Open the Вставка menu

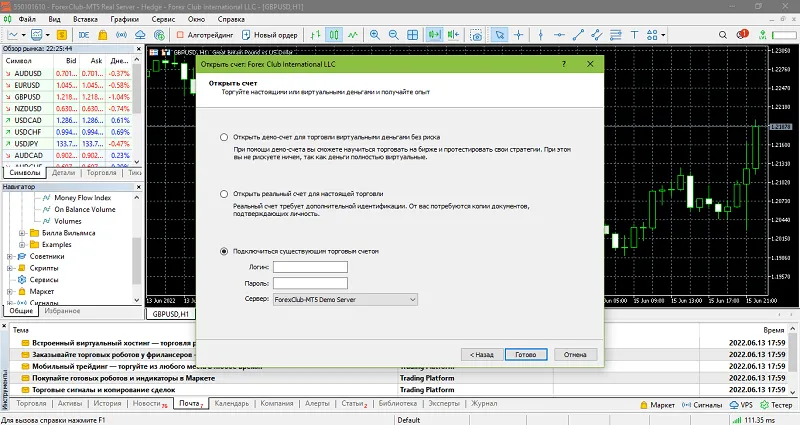click(x=85, y=19)
